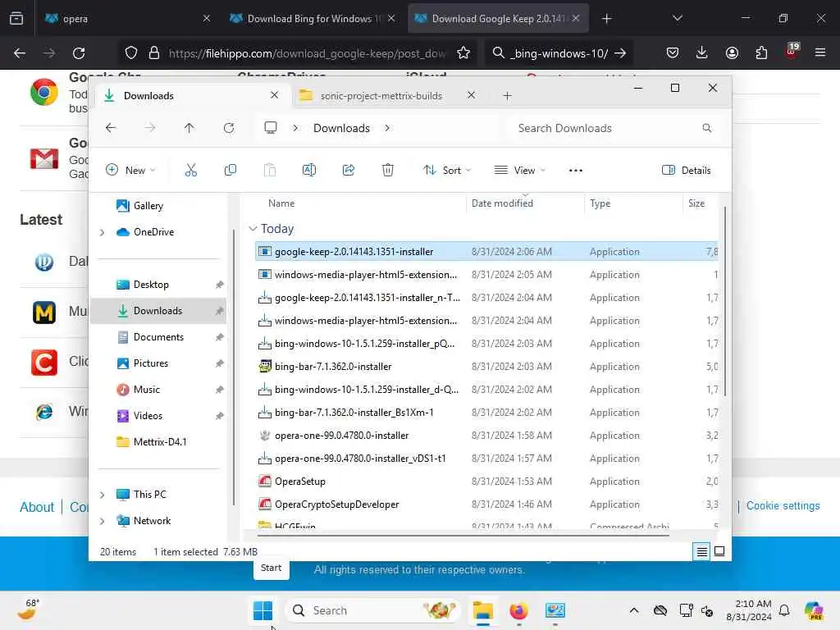This screenshot has height=630, width=840.
Task: Open Firefox extensions puzzle icon
Action: (x=761, y=52)
